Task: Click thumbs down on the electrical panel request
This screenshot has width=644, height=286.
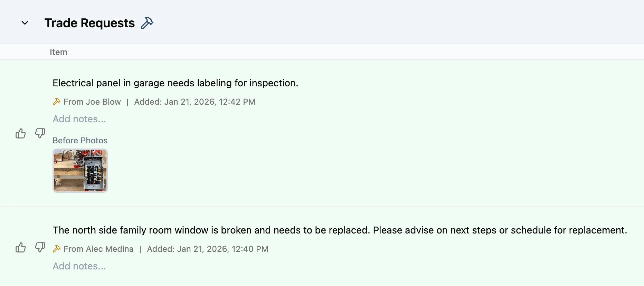Action: (x=40, y=134)
